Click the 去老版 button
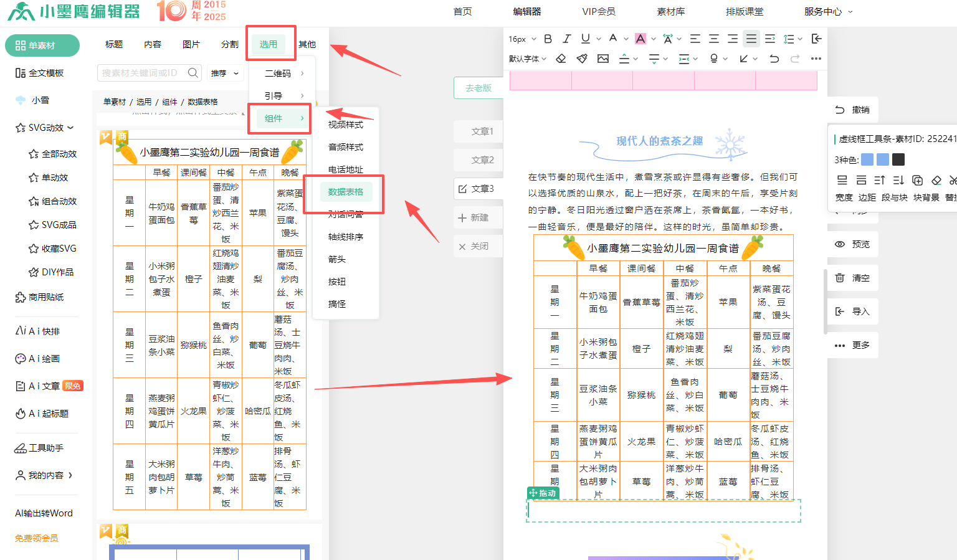The image size is (957, 560). (x=478, y=88)
